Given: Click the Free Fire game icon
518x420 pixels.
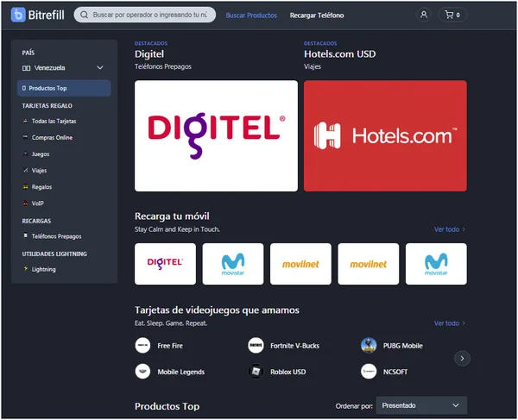Looking at the screenshot, I should click(x=142, y=346).
